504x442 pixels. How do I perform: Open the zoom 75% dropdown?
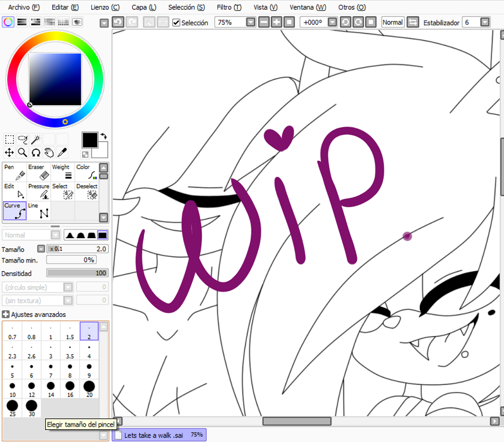251,22
